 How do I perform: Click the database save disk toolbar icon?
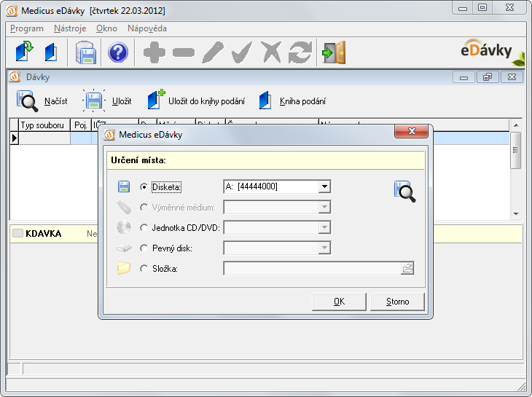[85, 52]
